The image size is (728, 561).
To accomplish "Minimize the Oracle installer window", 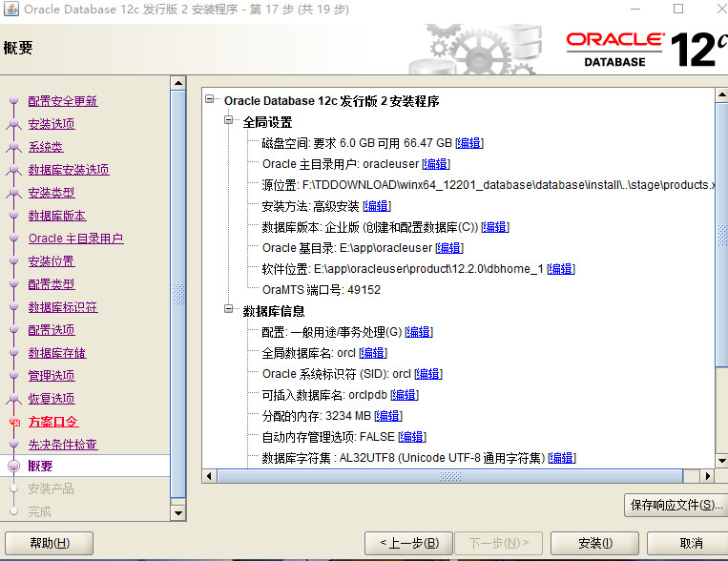I will [x=635, y=9].
